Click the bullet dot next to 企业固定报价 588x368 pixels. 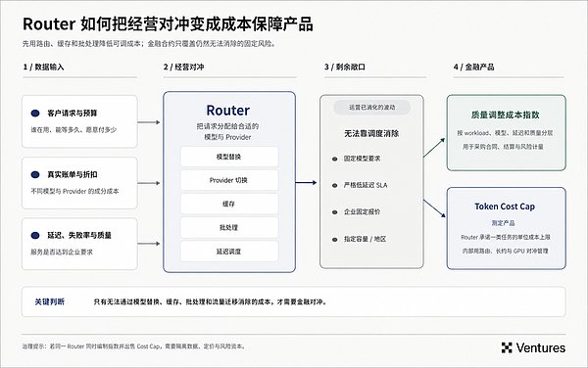334,212
